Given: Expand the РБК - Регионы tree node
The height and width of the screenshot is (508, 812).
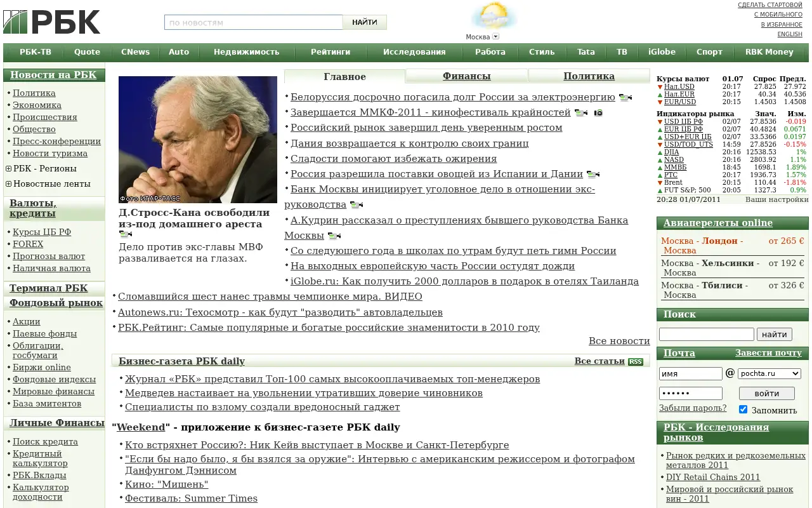Looking at the screenshot, I should point(8,169).
